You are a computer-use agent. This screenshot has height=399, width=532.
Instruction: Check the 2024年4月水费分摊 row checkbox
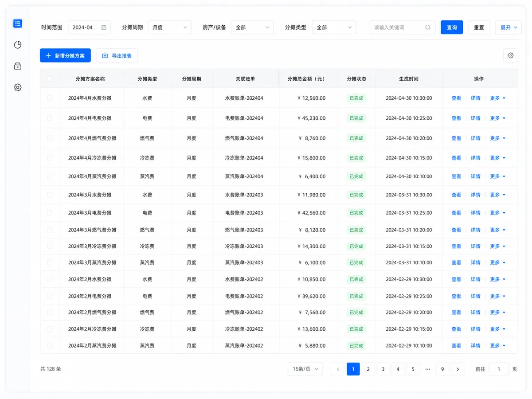tap(49, 98)
